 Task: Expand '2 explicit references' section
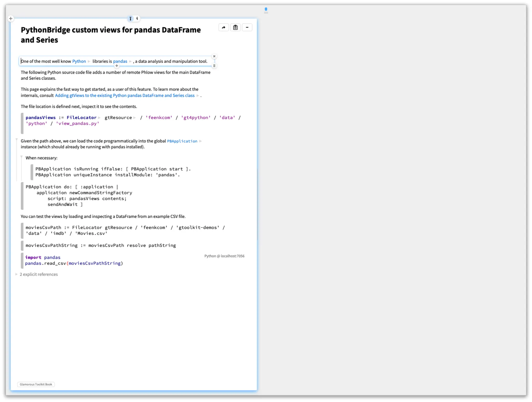[x=16, y=274]
